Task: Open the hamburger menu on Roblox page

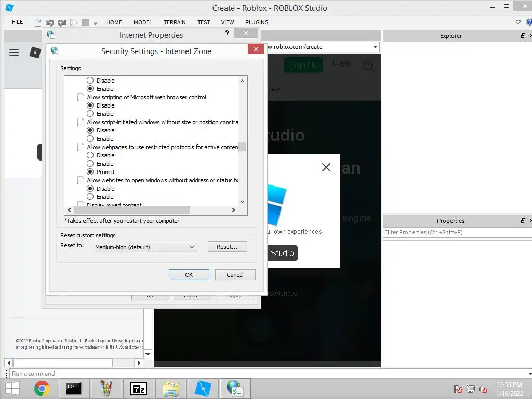Action: click(x=14, y=52)
